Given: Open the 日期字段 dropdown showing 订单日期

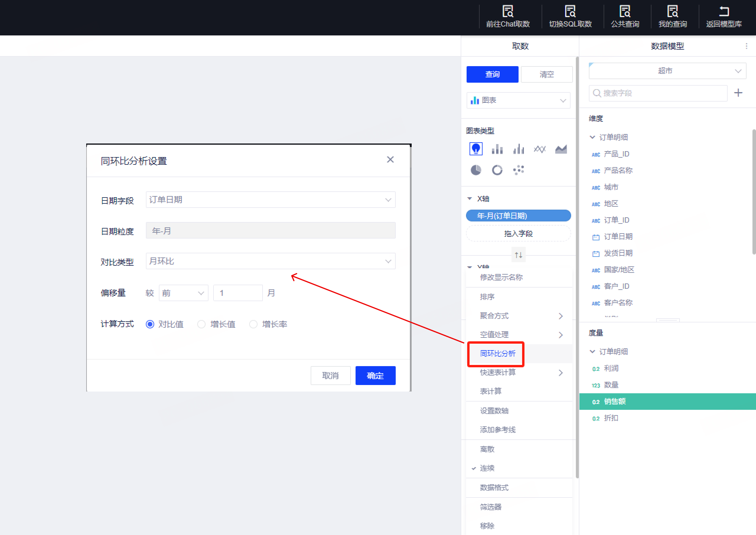Looking at the screenshot, I should coord(270,200).
